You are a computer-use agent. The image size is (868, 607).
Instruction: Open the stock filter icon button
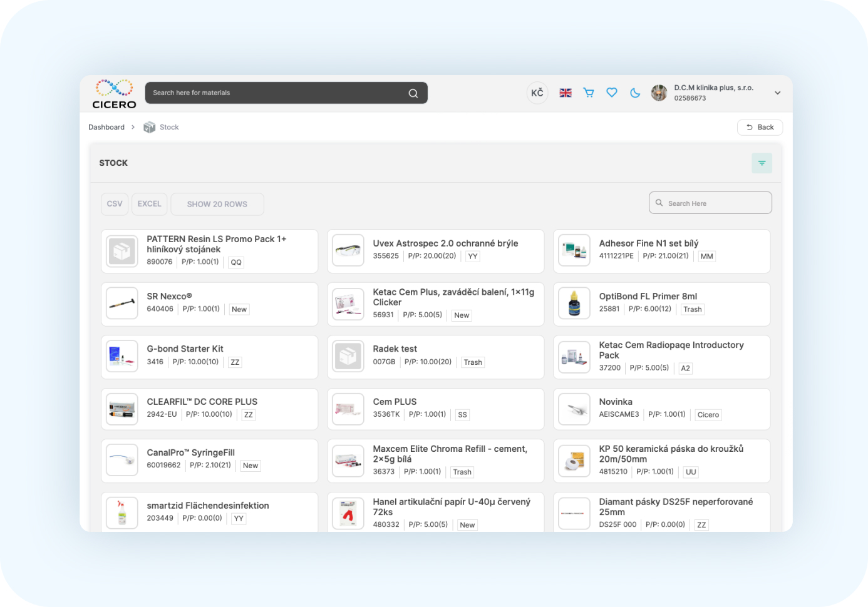[x=762, y=163]
